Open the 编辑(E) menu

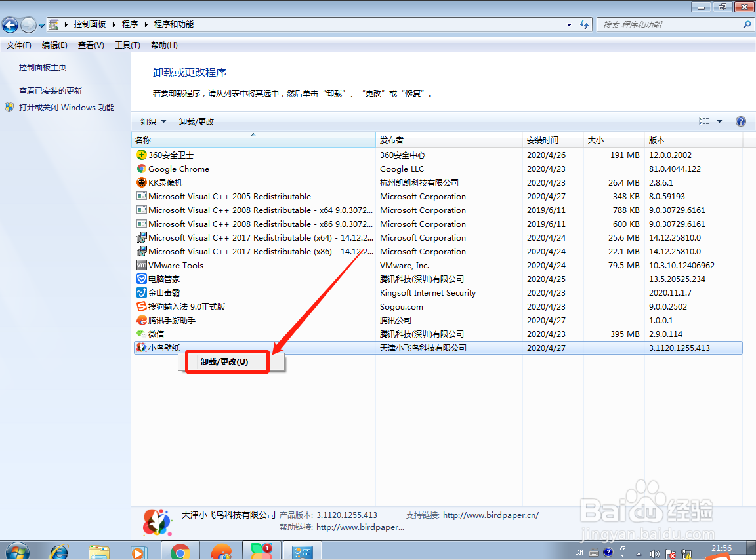[54, 45]
